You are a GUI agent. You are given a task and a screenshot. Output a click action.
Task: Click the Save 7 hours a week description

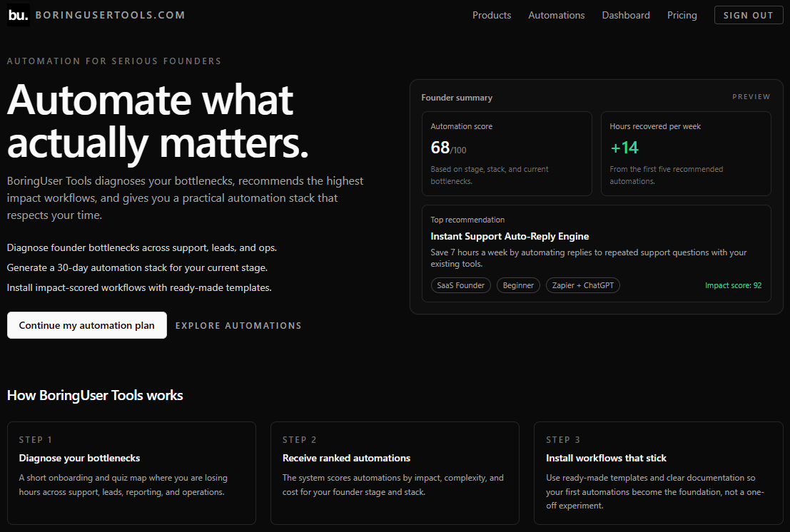[589, 258]
